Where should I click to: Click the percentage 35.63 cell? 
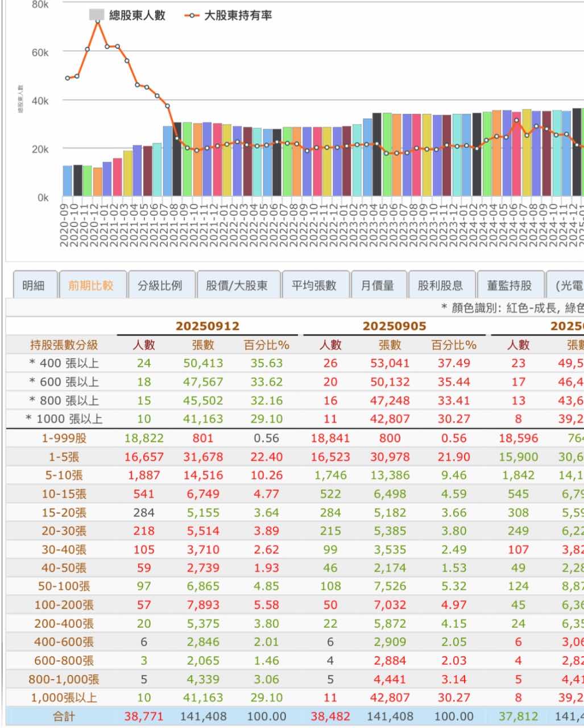tap(267, 363)
